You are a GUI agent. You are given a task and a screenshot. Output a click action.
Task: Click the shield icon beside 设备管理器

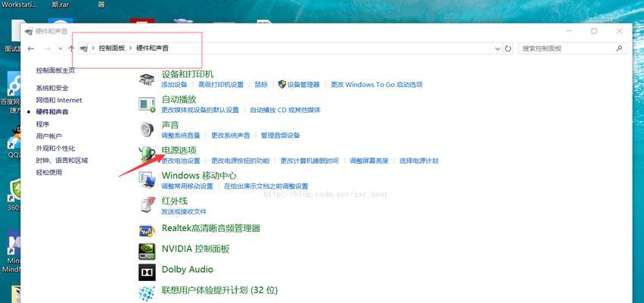[x=282, y=84]
